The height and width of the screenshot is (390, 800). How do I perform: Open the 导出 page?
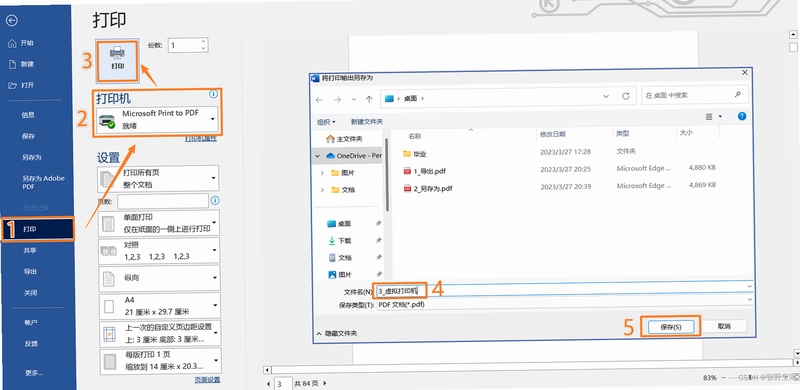(30, 272)
